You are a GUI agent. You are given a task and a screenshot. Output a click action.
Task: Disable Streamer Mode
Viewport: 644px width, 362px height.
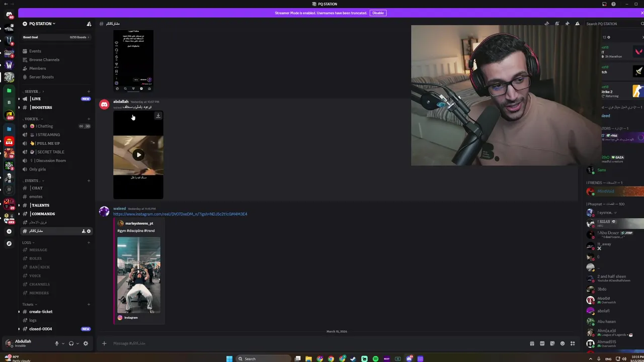point(378,13)
